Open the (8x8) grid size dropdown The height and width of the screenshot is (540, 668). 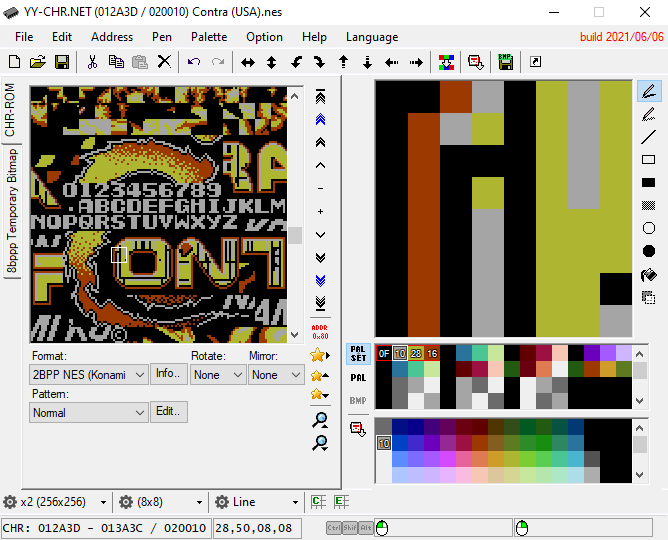pos(160,502)
